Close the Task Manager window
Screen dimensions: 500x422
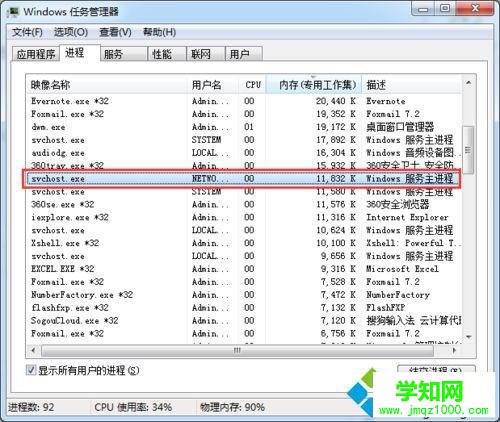click(x=475, y=9)
